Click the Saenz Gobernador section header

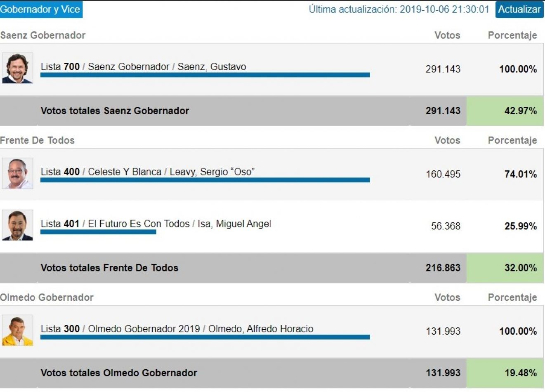click(x=43, y=35)
